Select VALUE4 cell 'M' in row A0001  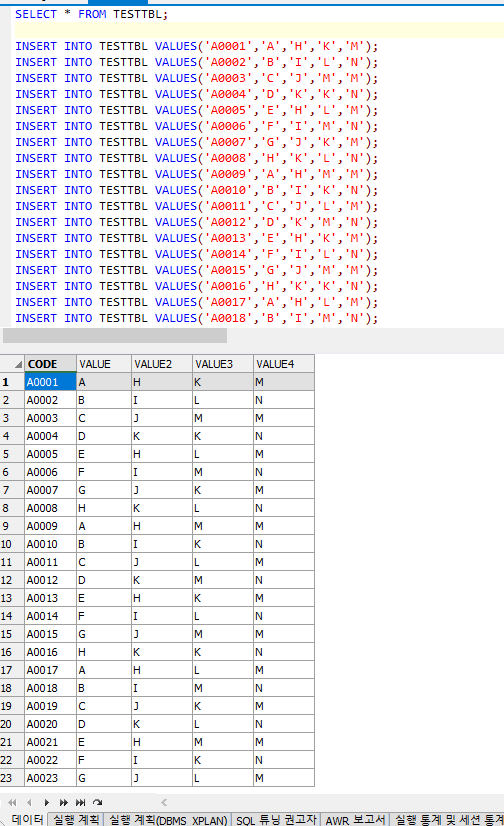point(284,382)
